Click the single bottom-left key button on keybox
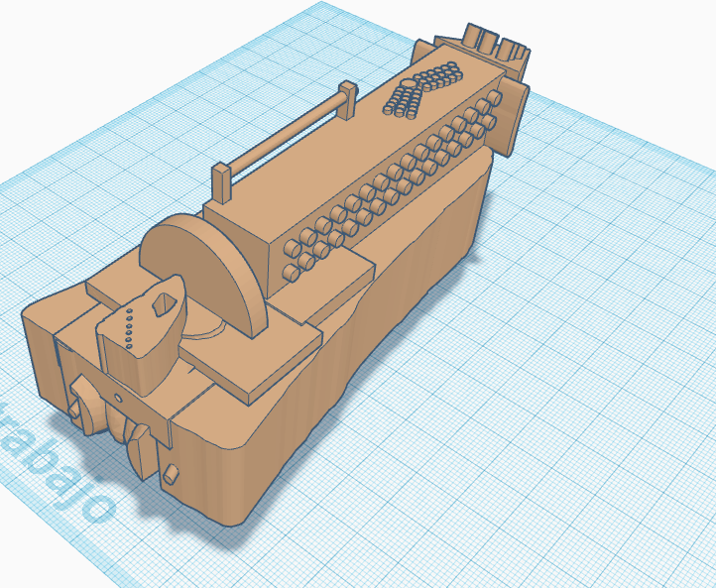Image resolution: width=716 pixels, height=588 pixels. click(291, 273)
